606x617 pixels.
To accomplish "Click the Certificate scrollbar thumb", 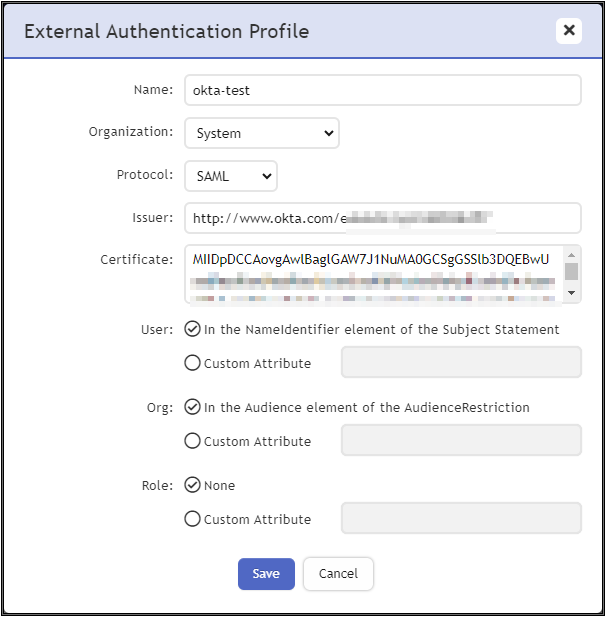I will click(571, 271).
